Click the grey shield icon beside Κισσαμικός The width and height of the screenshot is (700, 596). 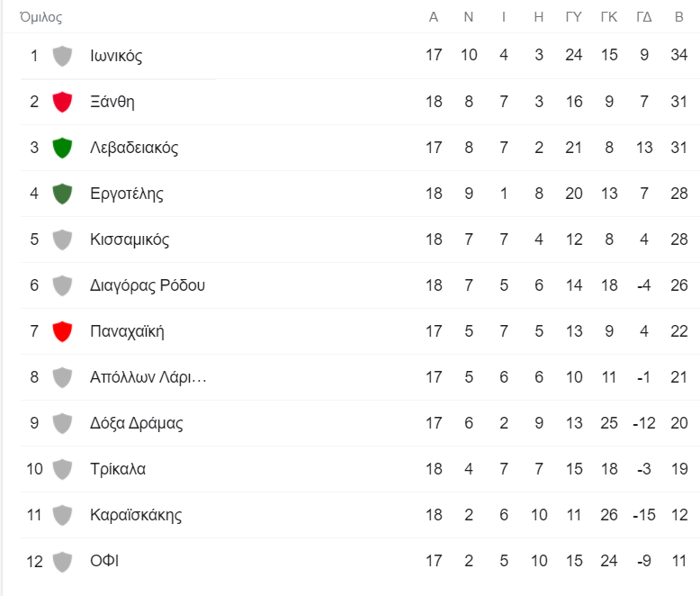point(62,239)
